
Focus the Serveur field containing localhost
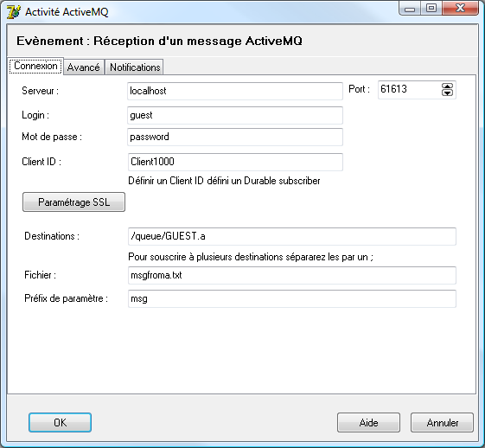click(235, 91)
